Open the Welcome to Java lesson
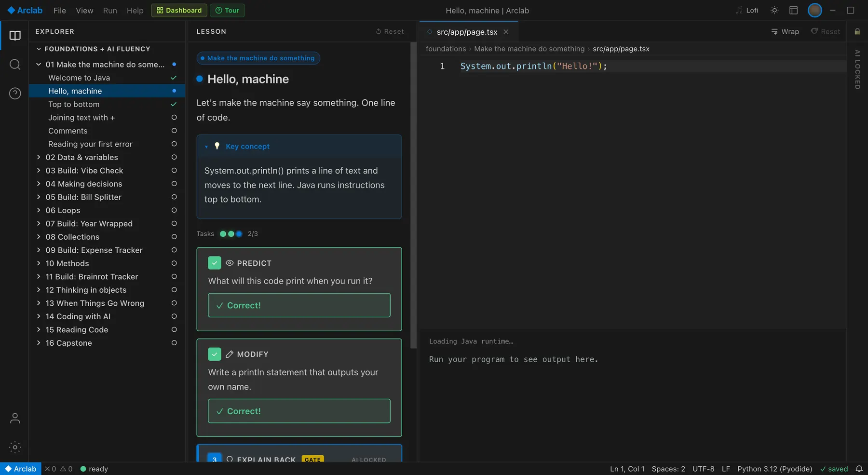 107,78
